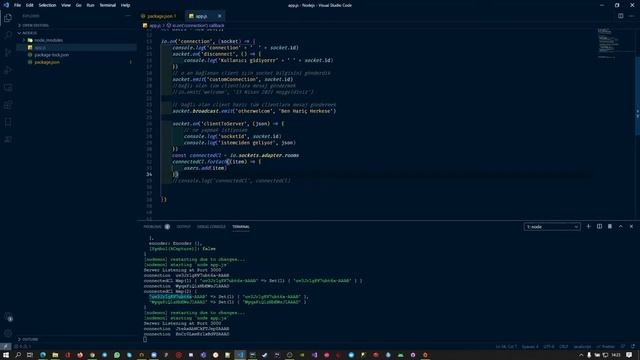Switch to the Output panel tab
Screen dimensions: 640x360
(183, 227)
